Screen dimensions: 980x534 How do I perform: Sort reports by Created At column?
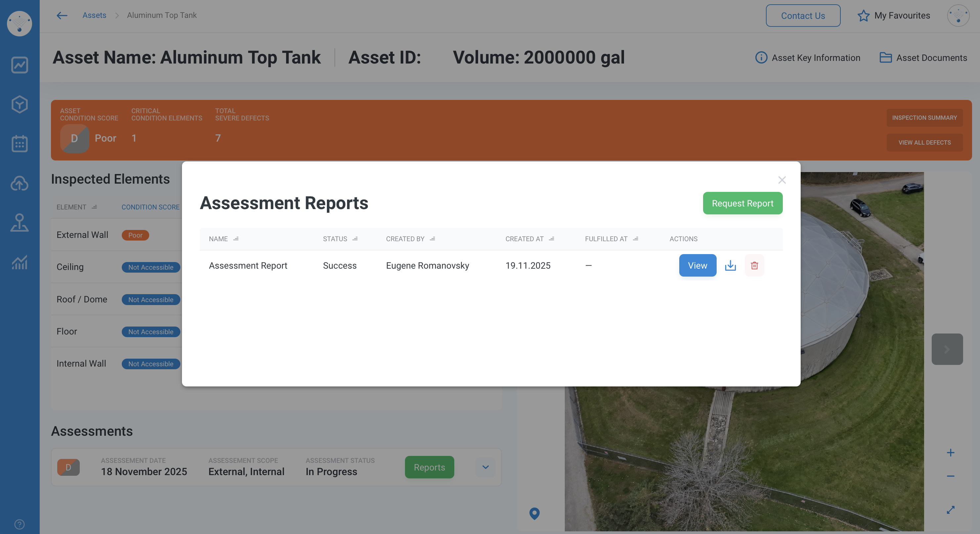click(x=551, y=239)
